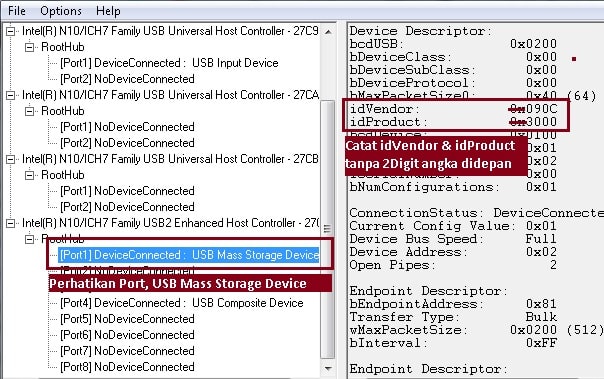Select Port2 NoDeviceConnected under the 27CA controller
Screen dimensions: 604x379
127,143
